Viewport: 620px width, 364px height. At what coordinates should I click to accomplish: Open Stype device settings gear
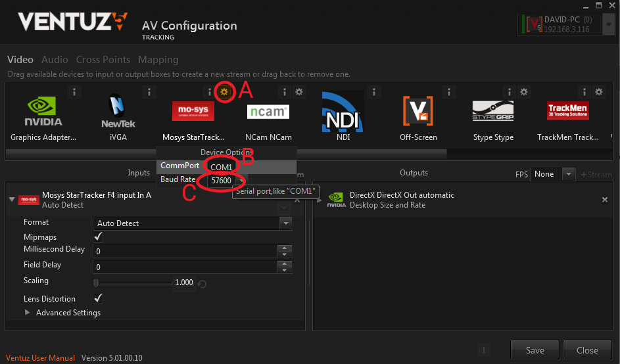tap(524, 93)
